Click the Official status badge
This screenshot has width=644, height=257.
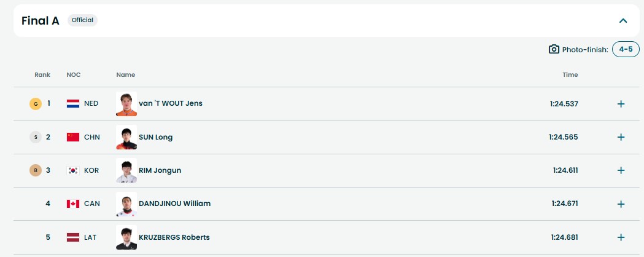click(x=82, y=20)
